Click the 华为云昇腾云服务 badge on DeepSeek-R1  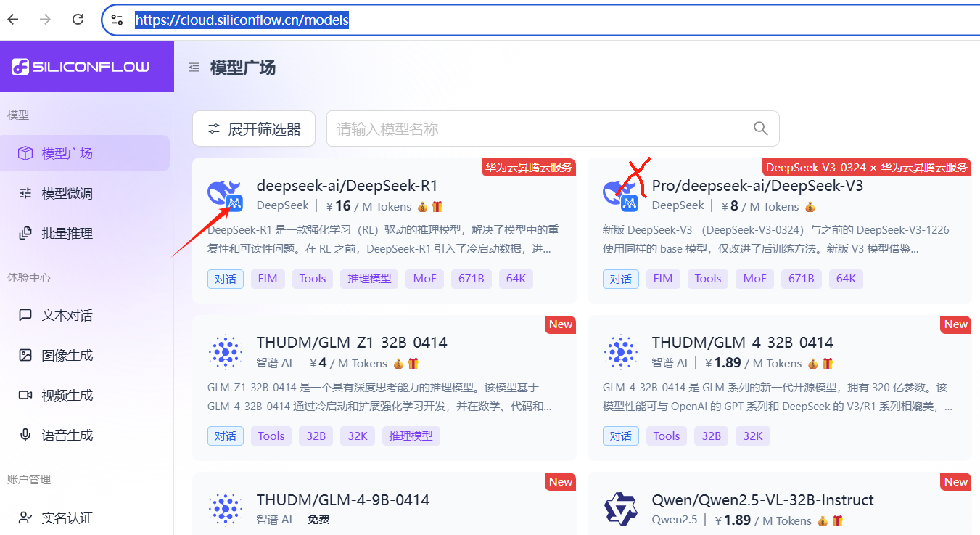tap(529, 167)
